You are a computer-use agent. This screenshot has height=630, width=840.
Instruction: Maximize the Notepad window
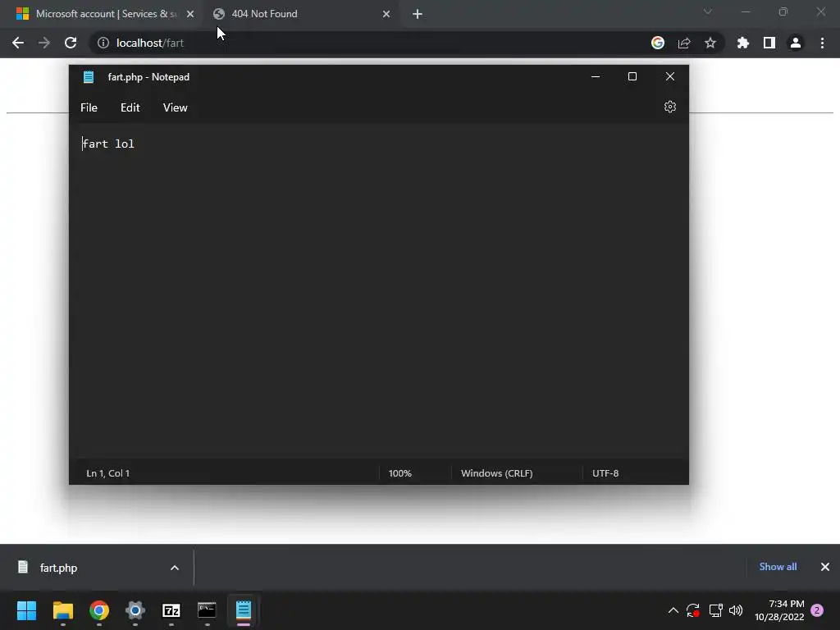point(632,76)
